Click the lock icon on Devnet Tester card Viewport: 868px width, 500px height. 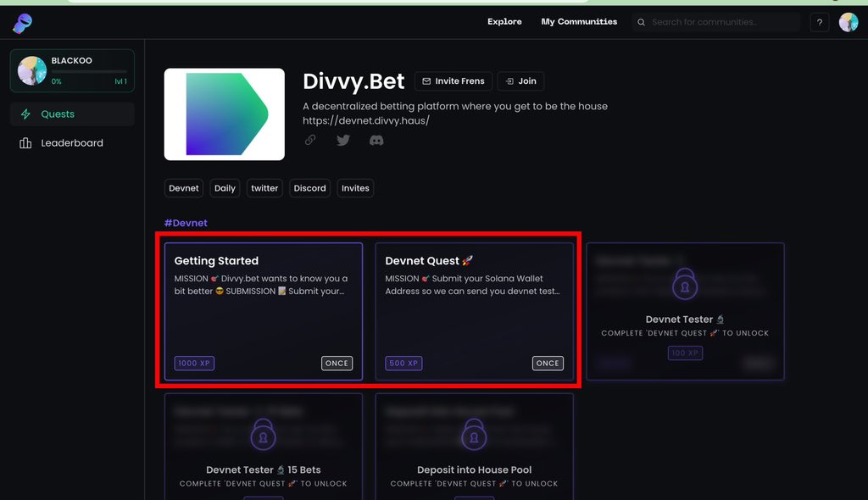(x=685, y=284)
